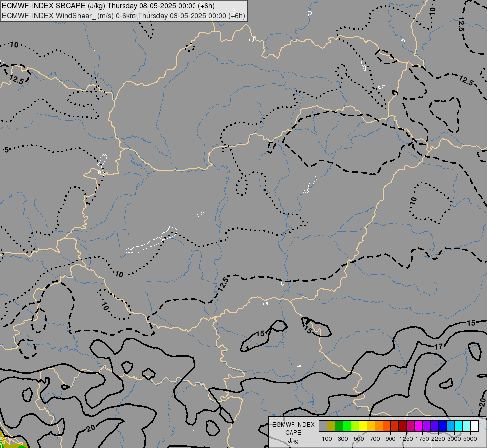Select the pure blue legend swatch
This screenshot has width=487, height=448.
443,426
